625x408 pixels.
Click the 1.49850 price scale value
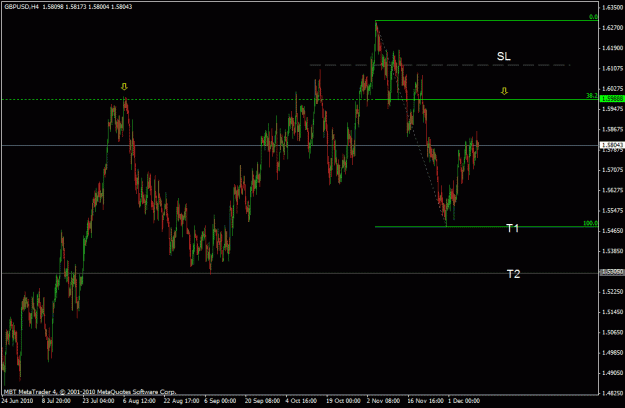612,353
